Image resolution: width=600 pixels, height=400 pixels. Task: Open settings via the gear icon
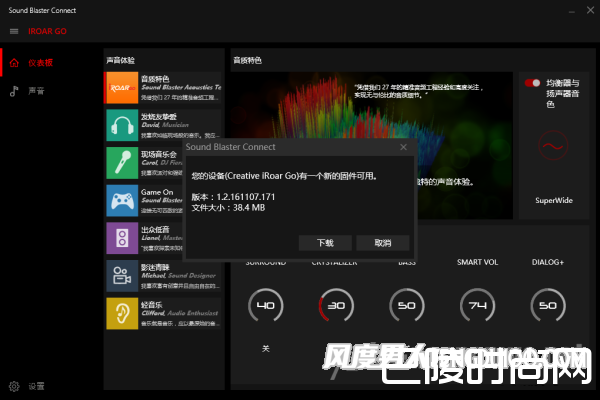14,386
